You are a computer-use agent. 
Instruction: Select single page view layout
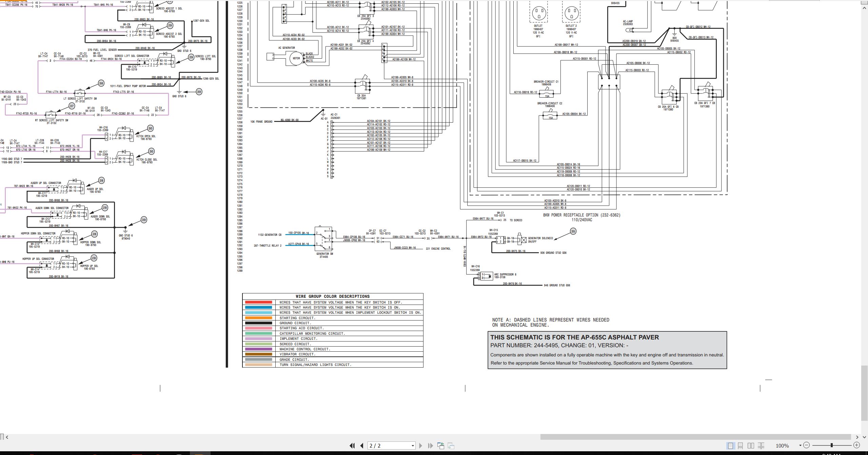(730, 446)
